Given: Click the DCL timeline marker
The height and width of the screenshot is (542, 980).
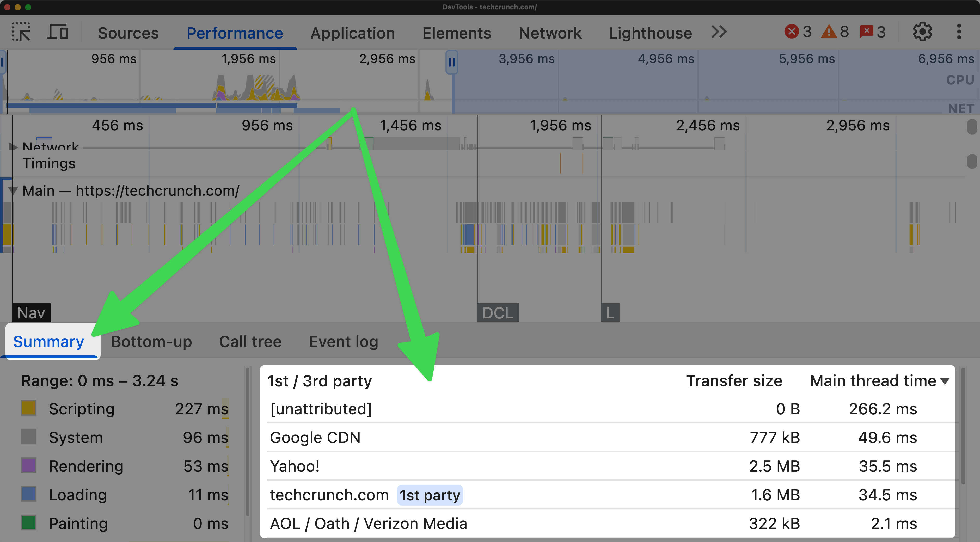Looking at the screenshot, I should pos(498,313).
